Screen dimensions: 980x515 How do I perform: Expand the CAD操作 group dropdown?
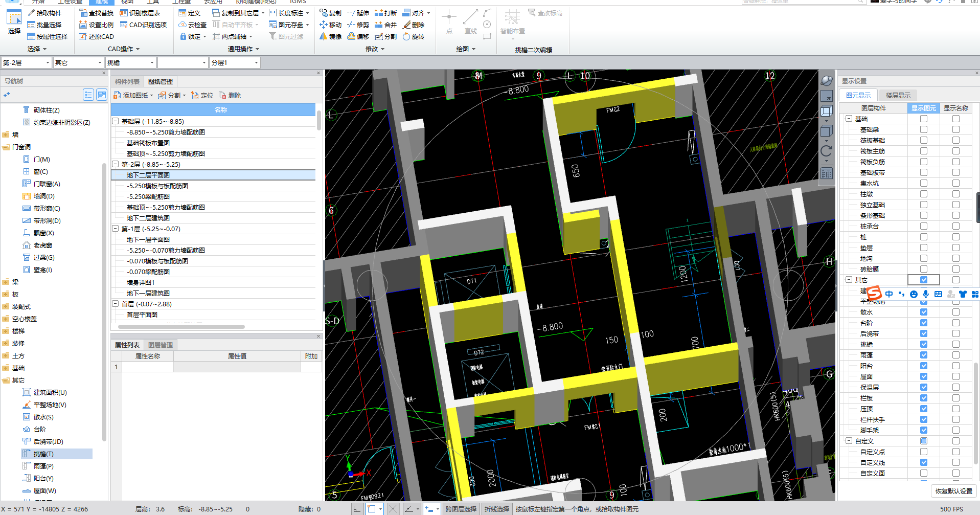124,49
